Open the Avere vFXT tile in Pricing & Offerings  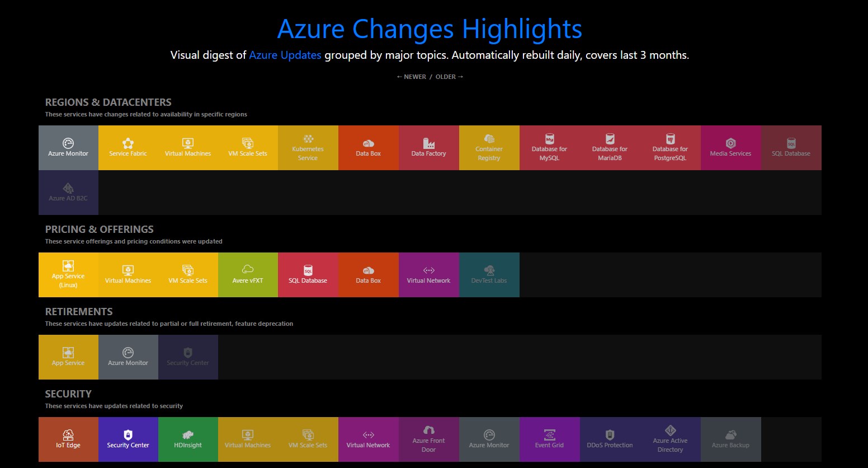[x=248, y=274]
